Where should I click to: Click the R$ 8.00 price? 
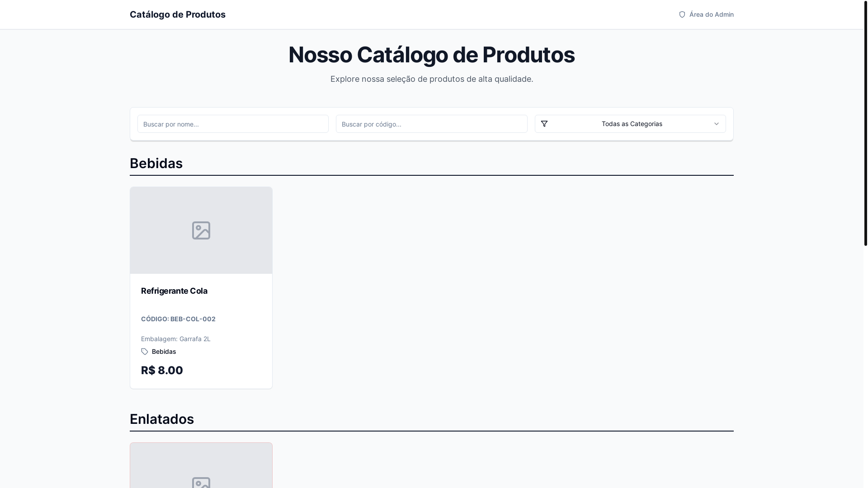[x=162, y=370]
